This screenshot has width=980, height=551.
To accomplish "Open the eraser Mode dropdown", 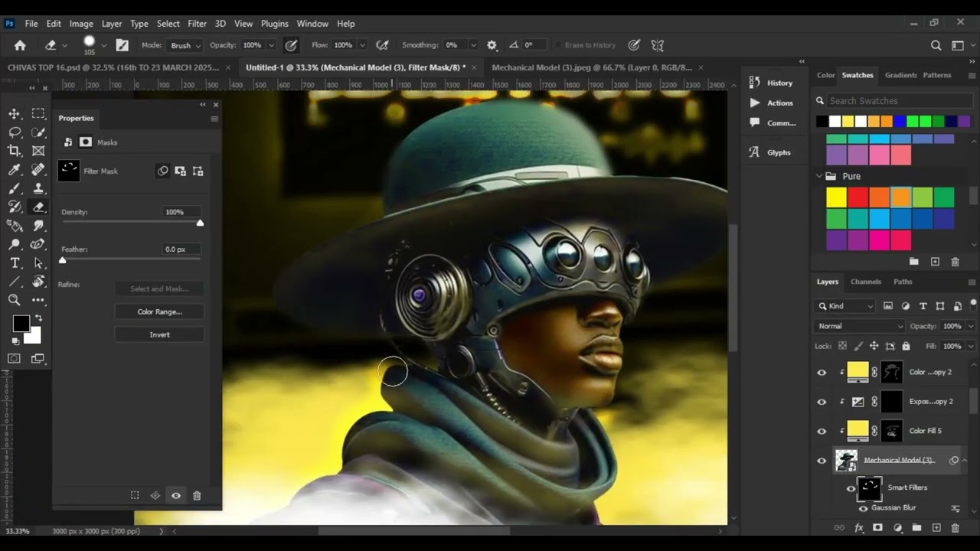I will pyautogui.click(x=185, y=45).
